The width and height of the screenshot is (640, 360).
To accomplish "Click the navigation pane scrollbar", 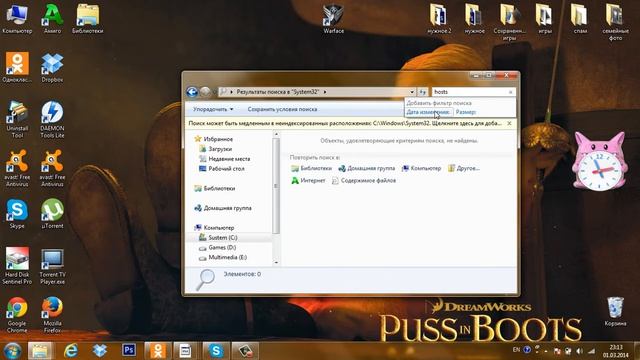I will click(276, 186).
